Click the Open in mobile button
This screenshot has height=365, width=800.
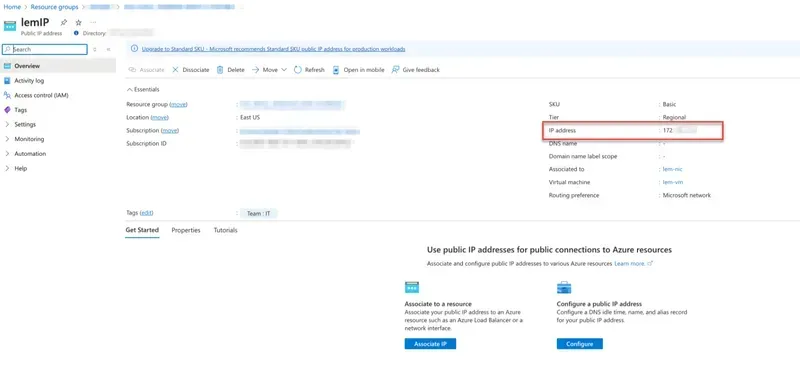coord(359,70)
